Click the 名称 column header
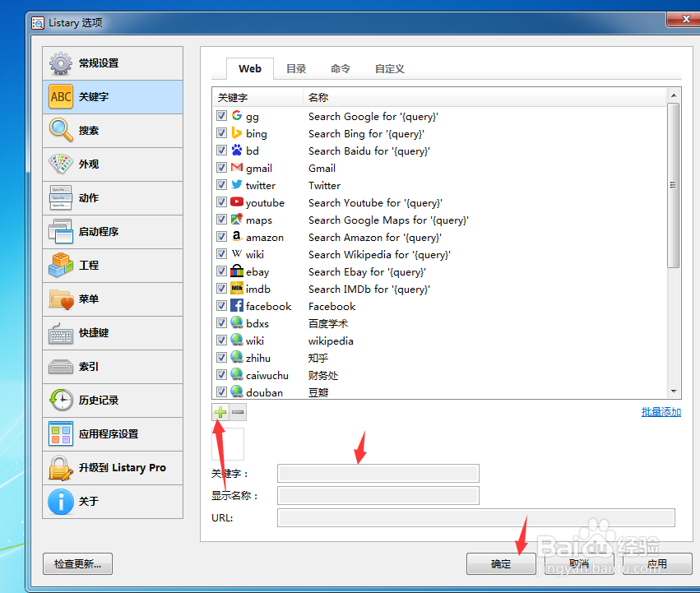The width and height of the screenshot is (700, 593). tap(484, 97)
